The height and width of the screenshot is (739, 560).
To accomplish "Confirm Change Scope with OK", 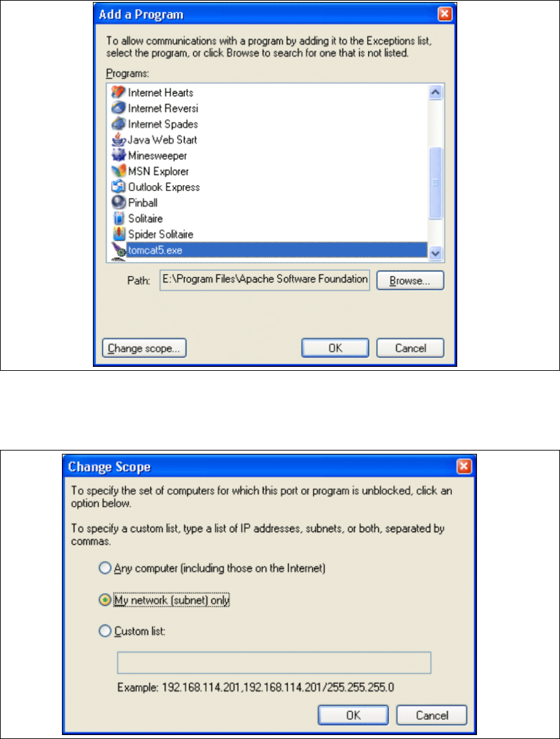I will point(353,715).
